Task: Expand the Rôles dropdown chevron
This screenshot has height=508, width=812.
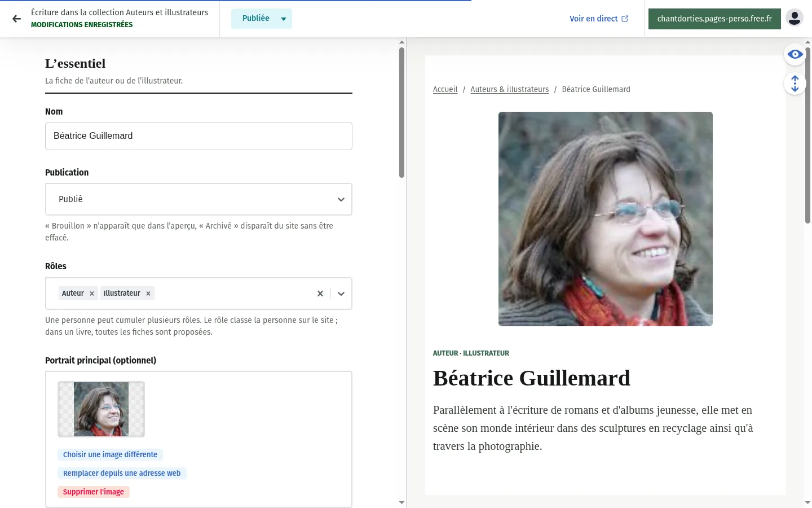Action: pyautogui.click(x=341, y=294)
